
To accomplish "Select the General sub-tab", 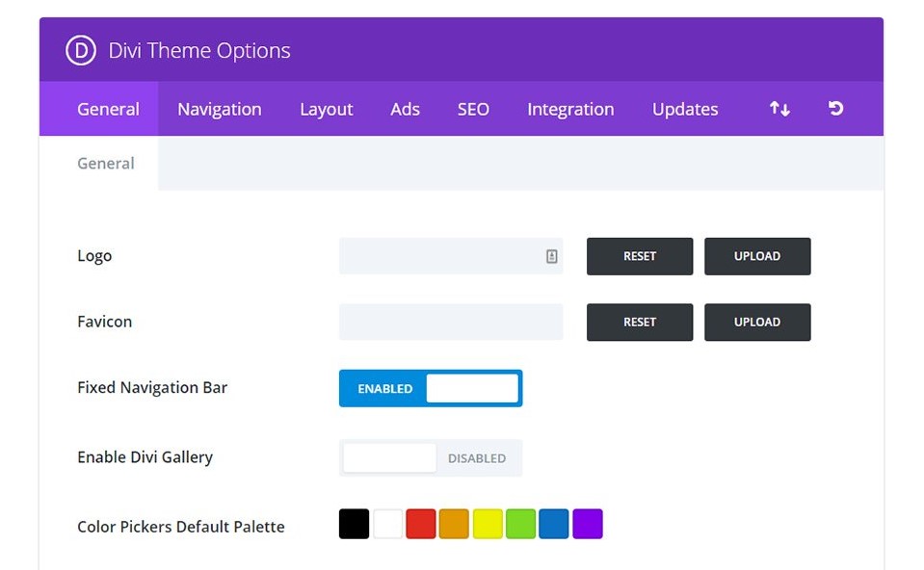I will pyautogui.click(x=106, y=164).
